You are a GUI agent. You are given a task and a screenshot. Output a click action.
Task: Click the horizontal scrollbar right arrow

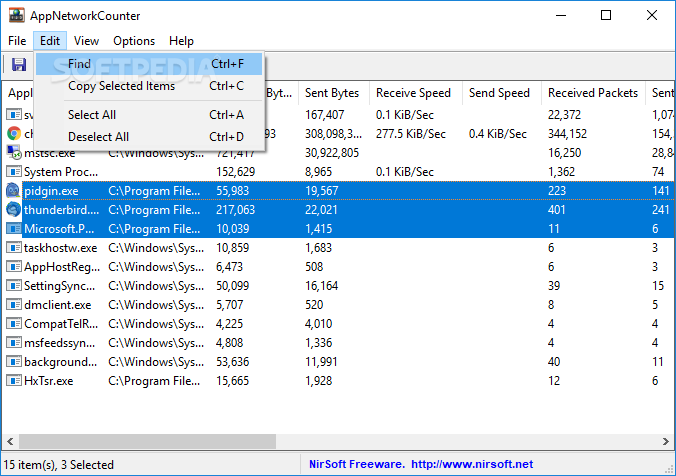666,441
